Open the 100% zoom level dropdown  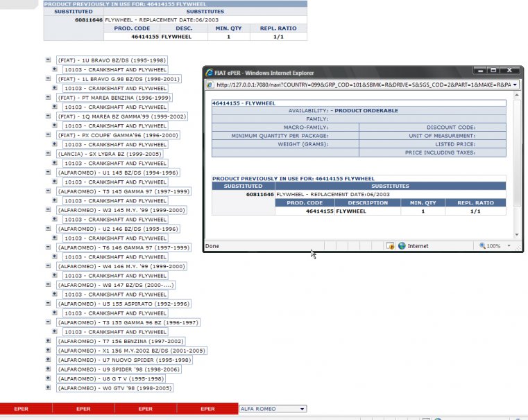[x=509, y=246]
